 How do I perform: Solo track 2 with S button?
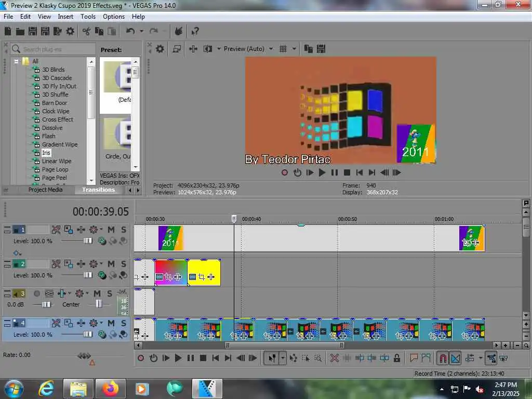[124, 263]
